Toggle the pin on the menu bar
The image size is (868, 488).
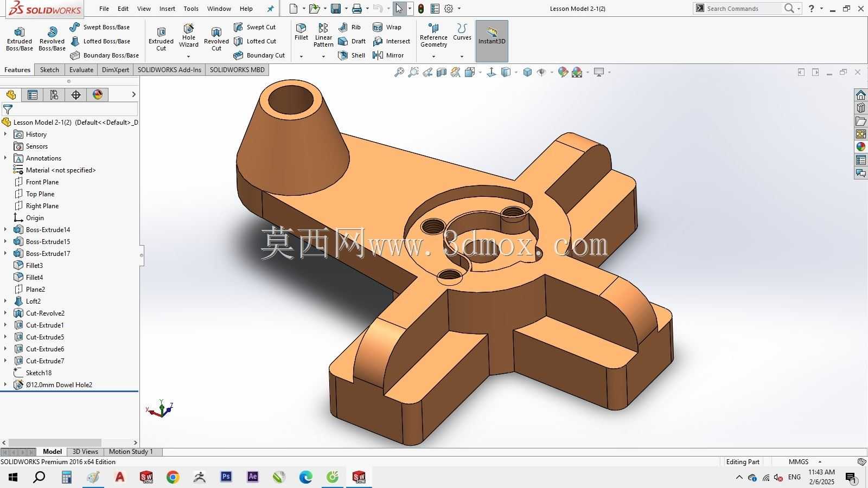271,9
